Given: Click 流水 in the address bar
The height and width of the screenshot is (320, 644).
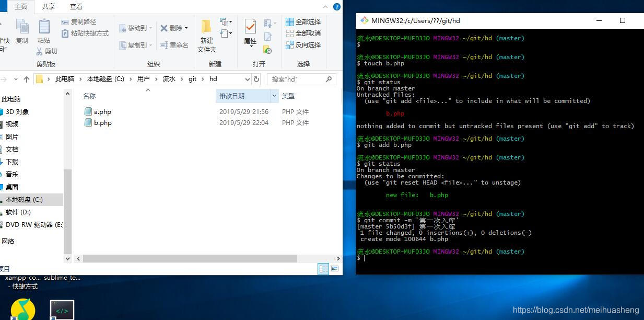Looking at the screenshot, I should point(169,79).
